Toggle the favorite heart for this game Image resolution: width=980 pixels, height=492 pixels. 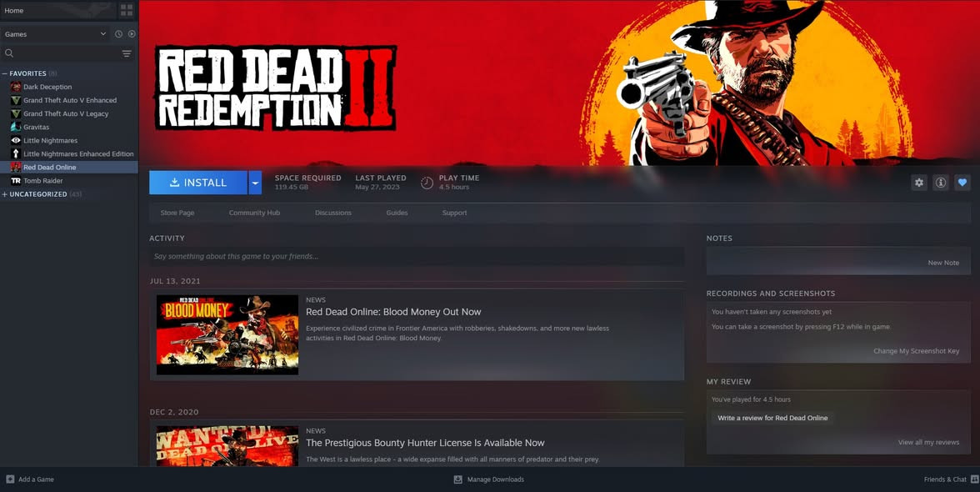[x=962, y=183]
